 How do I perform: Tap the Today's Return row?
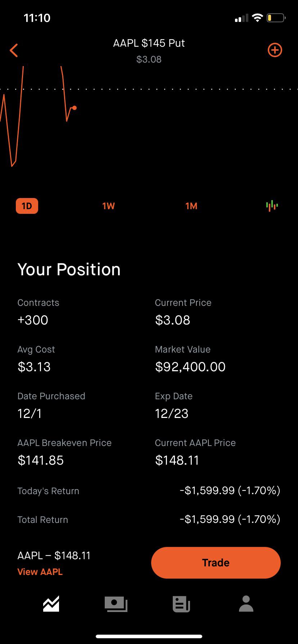pos(149,491)
